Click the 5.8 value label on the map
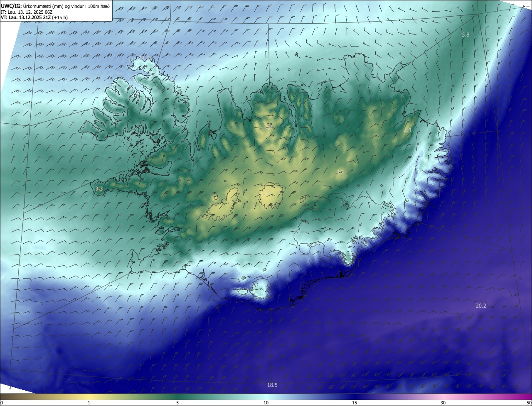Viewport: 532px width, 406px height. (465, 34)
